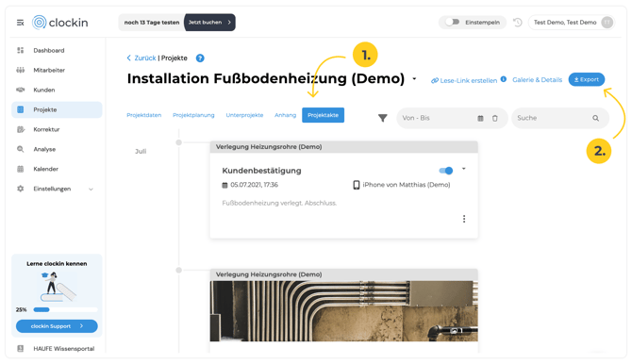Open calendar picker in Von - Bis field
This screenshot has width=632, height=364.
(x=480, y=118)
